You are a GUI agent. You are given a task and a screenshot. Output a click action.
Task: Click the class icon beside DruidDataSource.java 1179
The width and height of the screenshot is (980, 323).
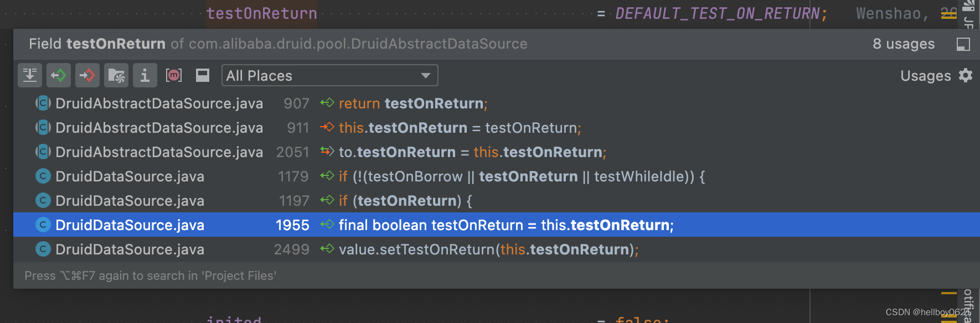(x=43, y=176)
